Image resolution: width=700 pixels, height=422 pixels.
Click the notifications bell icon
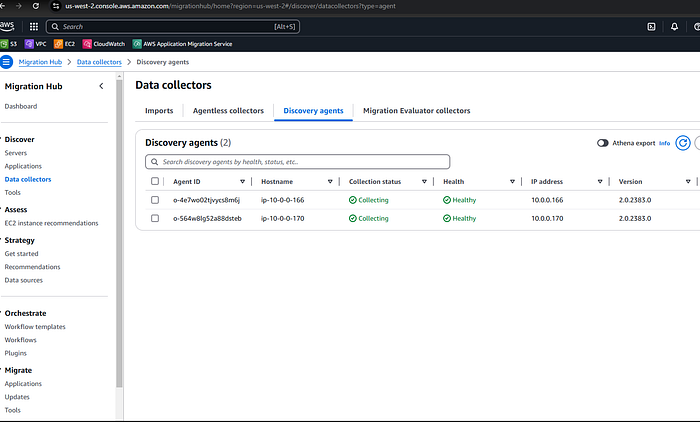click(x=674, y=27)
